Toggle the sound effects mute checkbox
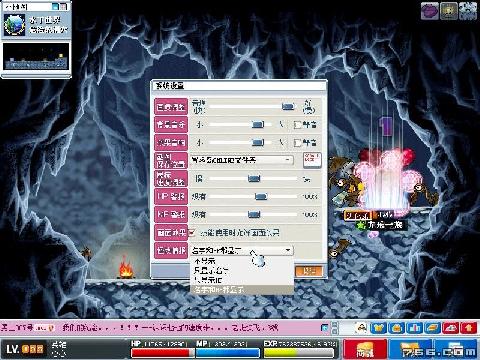This screenshot has height=360, width=480. (x=297, y=143)
